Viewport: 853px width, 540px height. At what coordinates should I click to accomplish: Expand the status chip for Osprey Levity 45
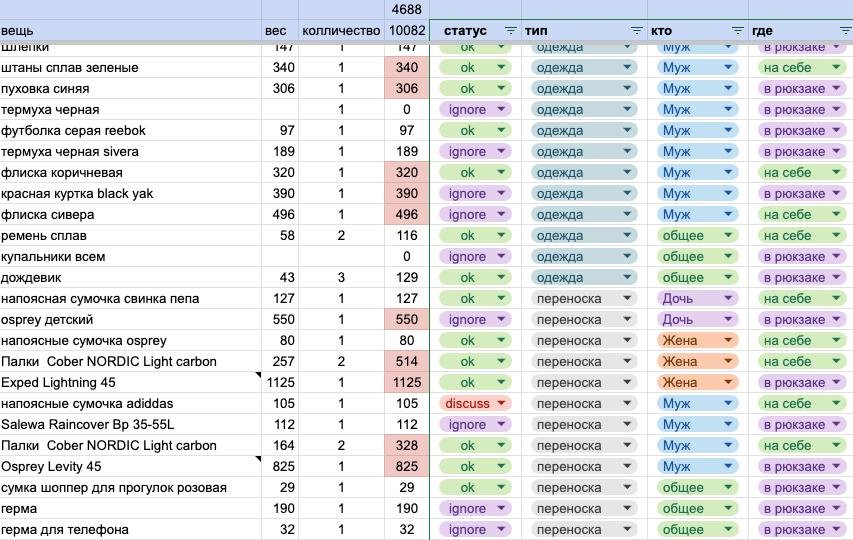pyautogui.click(x=502, y=467)
